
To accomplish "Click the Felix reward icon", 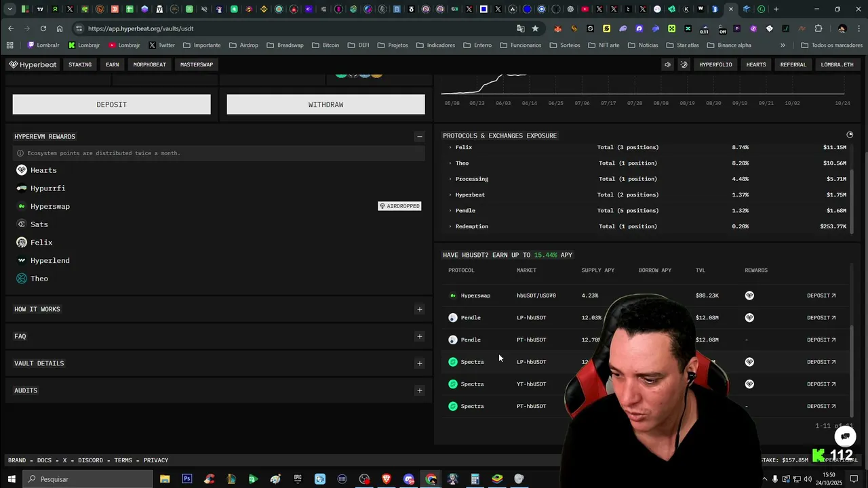I will point(22,242).
